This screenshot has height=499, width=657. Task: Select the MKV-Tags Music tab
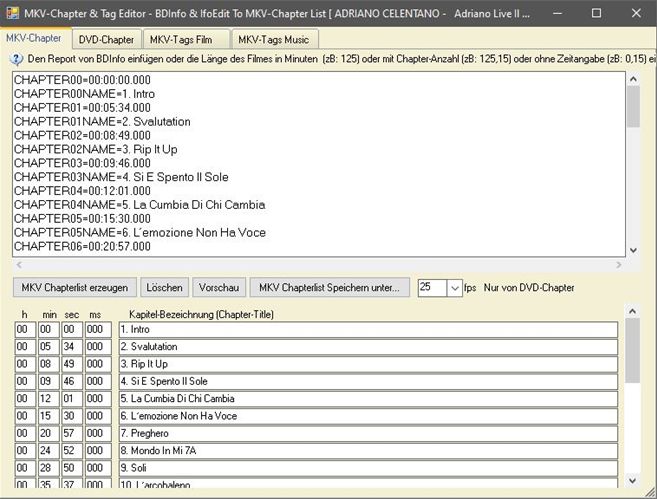pyautogui.click(x=275, y=39)
